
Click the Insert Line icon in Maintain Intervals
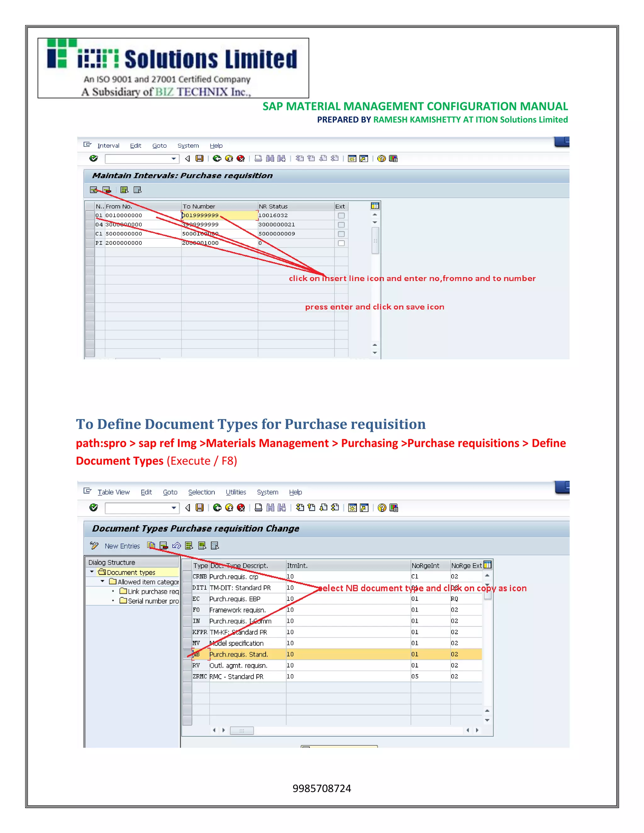point(93,190)
